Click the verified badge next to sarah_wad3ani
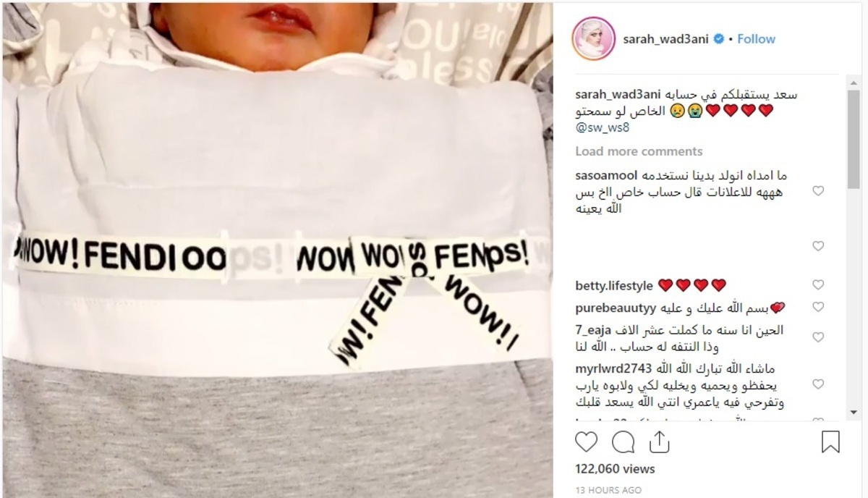The image size is (868, 498). [x=719, y=39]
